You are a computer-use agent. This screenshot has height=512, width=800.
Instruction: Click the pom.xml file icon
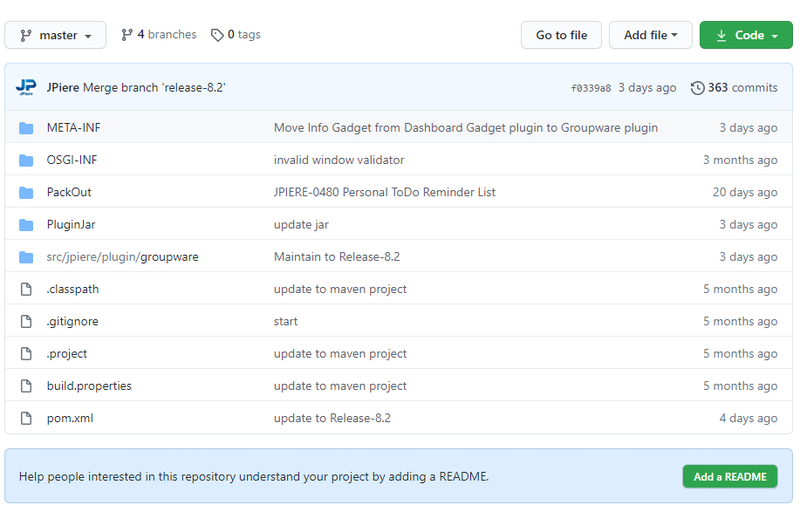[x=26, y=418]
